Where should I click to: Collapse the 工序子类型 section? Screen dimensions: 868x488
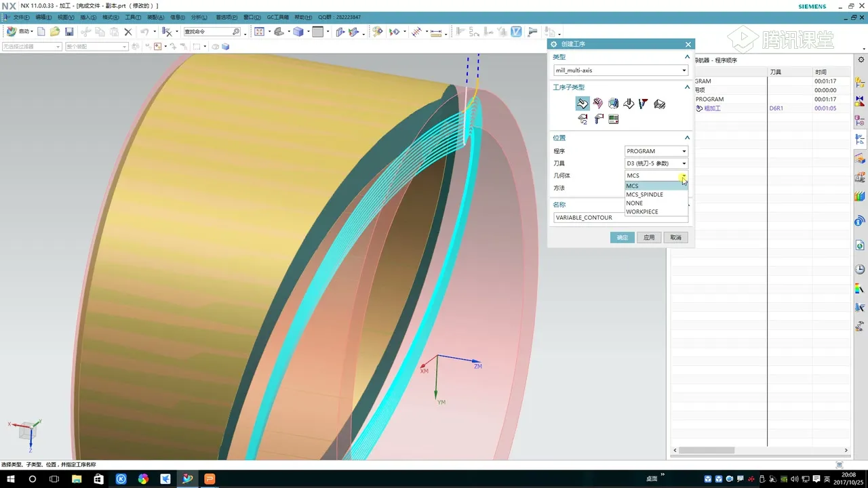[687, 87]
